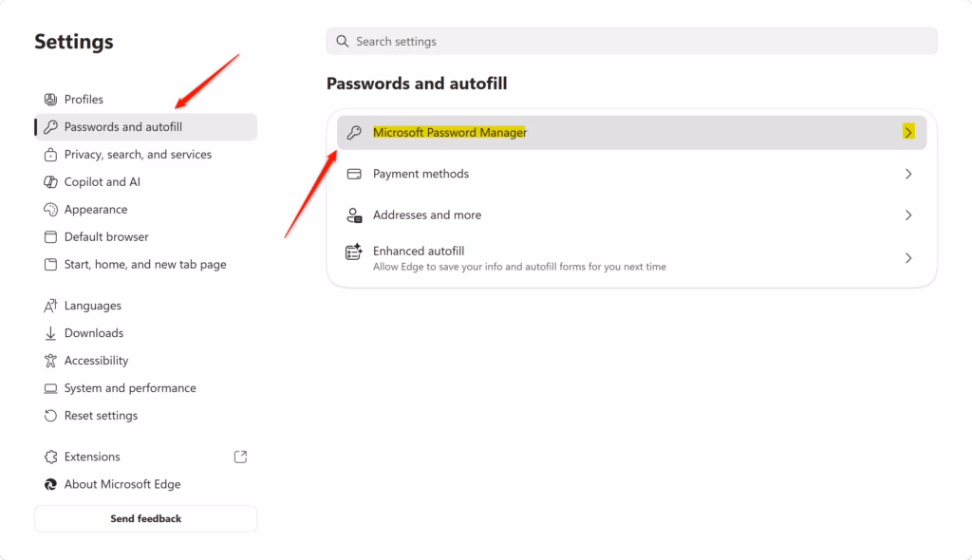Viewport: 972px width, 560px height.
Task: Open System and performance section
Action: 146,388
